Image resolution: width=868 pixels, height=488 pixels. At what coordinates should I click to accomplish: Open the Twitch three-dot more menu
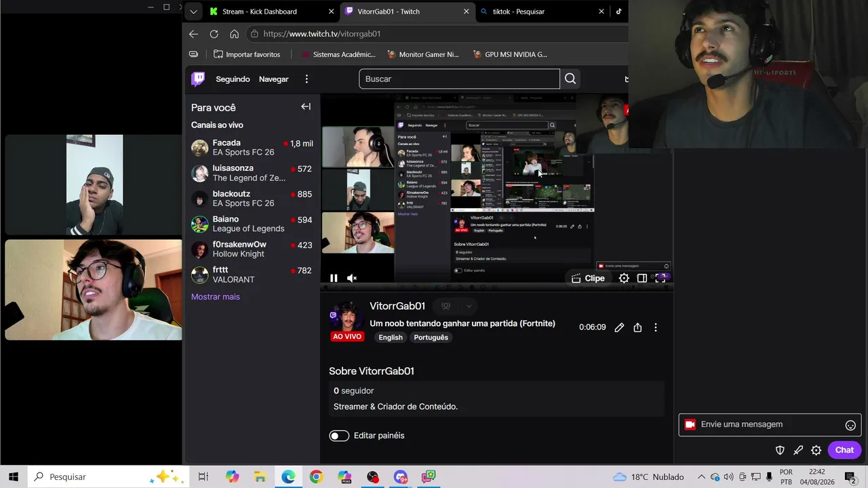pos(307,79)
